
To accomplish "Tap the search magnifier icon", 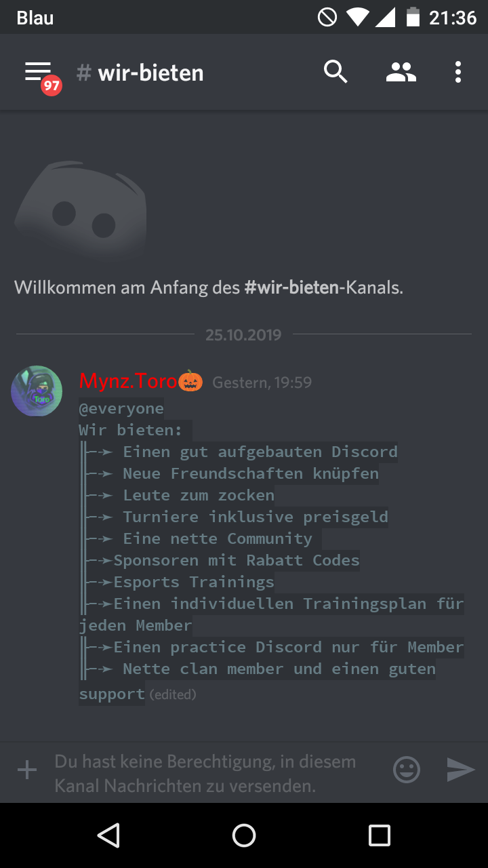I will tap(335, 72).
